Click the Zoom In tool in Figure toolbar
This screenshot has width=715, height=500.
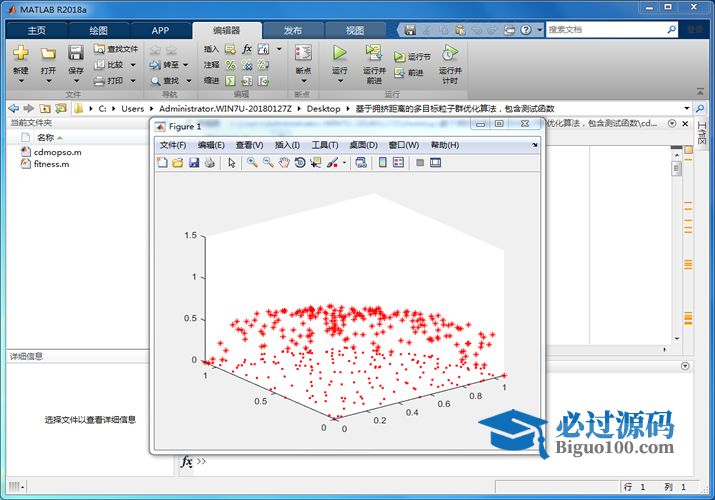pos(253,163)
